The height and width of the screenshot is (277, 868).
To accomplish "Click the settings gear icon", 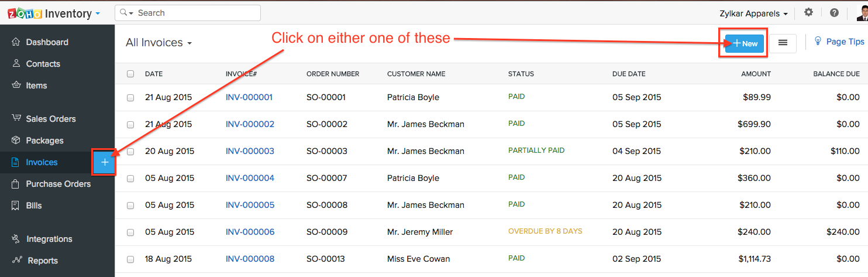I will [809, 12].
